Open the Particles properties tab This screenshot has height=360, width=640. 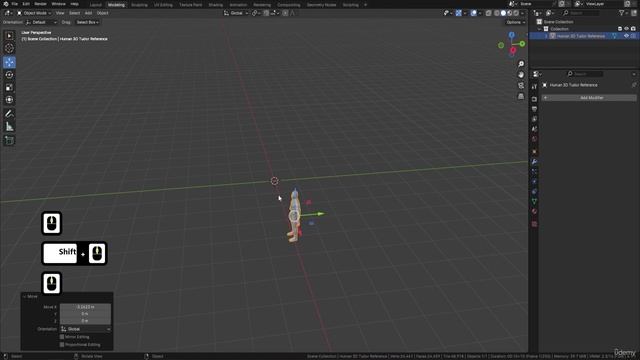pos(534,172)
